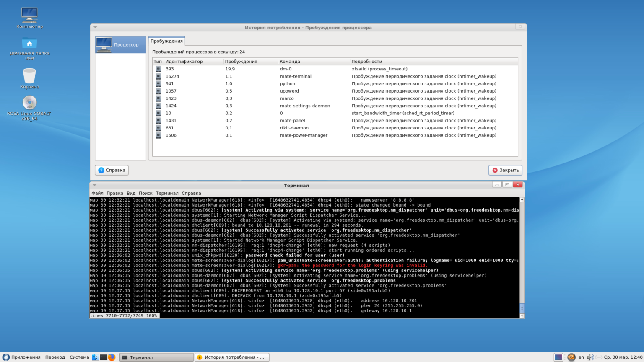Viewport: 644px width, 362px height.
Task: Select Процессор in the left sidebar
Action: [x=121, y=45]
